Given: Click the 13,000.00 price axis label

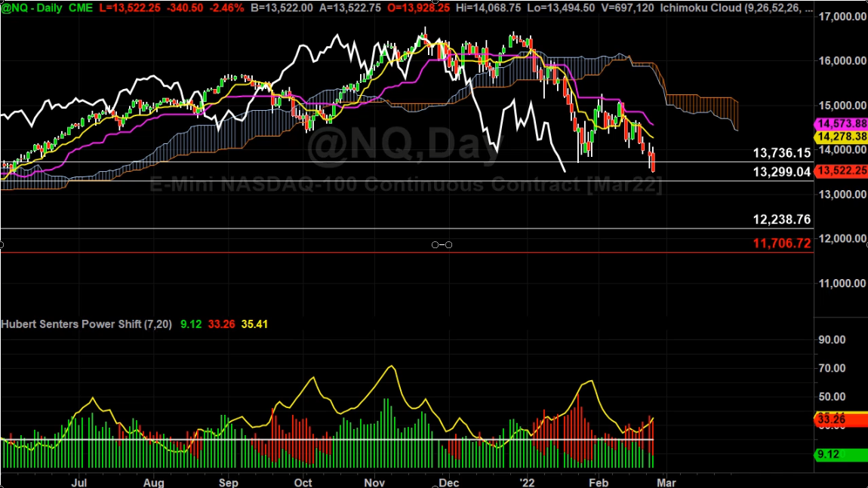Looking at the screenshot, I should pyautogui.click(x=842, y=194).
